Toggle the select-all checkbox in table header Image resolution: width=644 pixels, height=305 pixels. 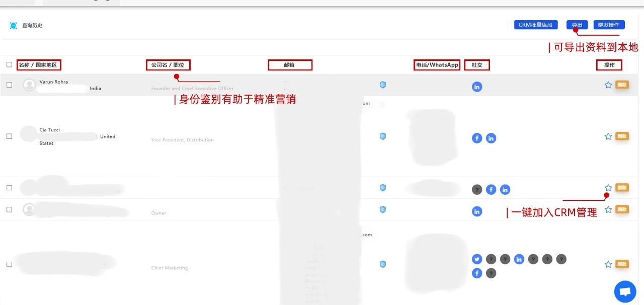(9, 65)
